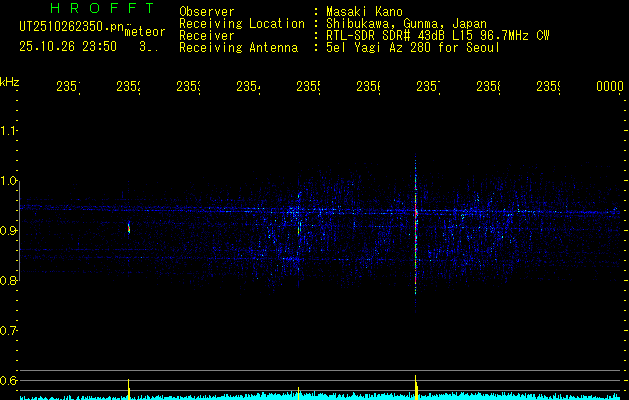Click the kHz axis unit label
Viewport: 629px width, 400px height.
(10, 81)
